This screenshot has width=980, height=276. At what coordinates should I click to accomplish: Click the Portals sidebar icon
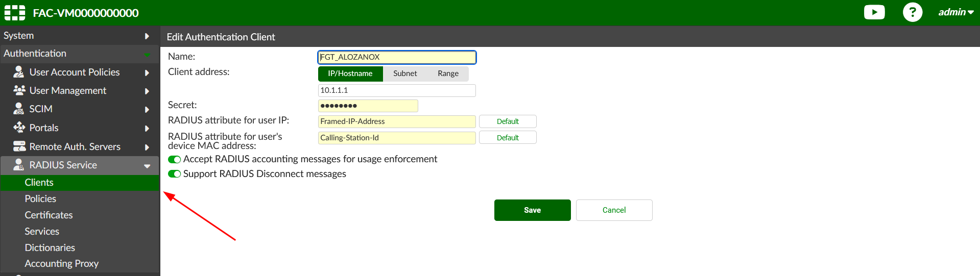coord(19,128)
